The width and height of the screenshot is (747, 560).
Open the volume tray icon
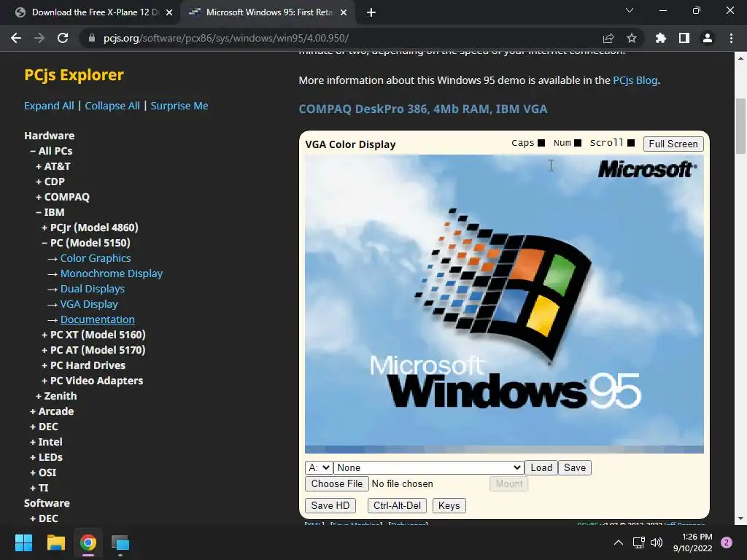(657, 542)
